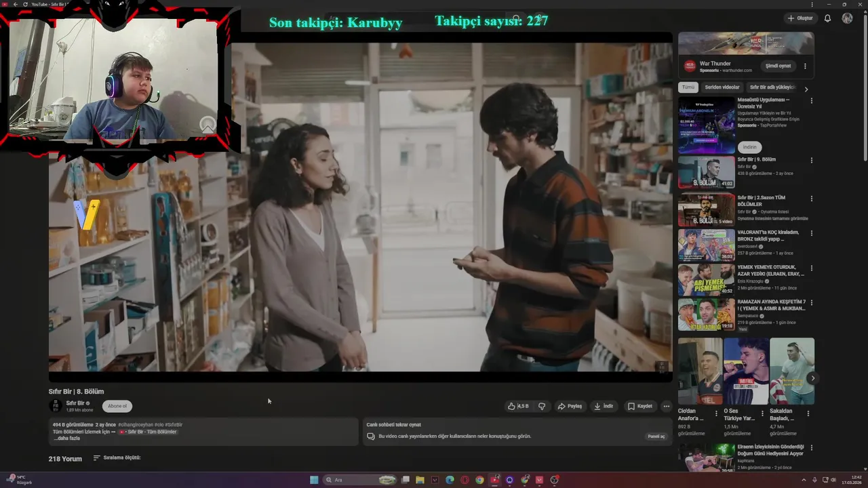Click the Sıfır Bir | 8. Bölüm title
Screen dimensions: 868x488
click(x=76, y=391)
